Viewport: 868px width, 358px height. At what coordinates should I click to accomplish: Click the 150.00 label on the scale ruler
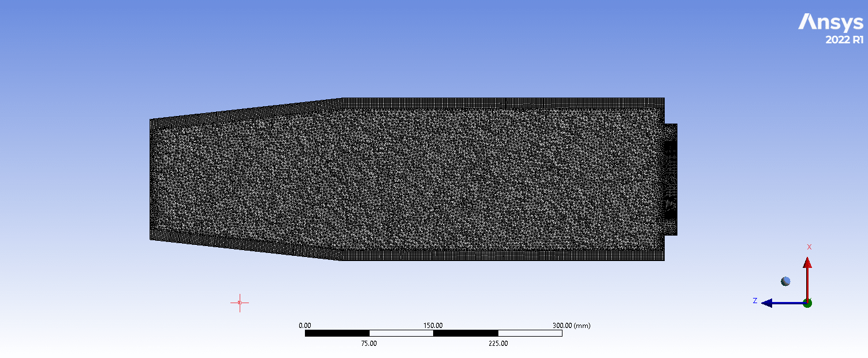tap(433, 326)
